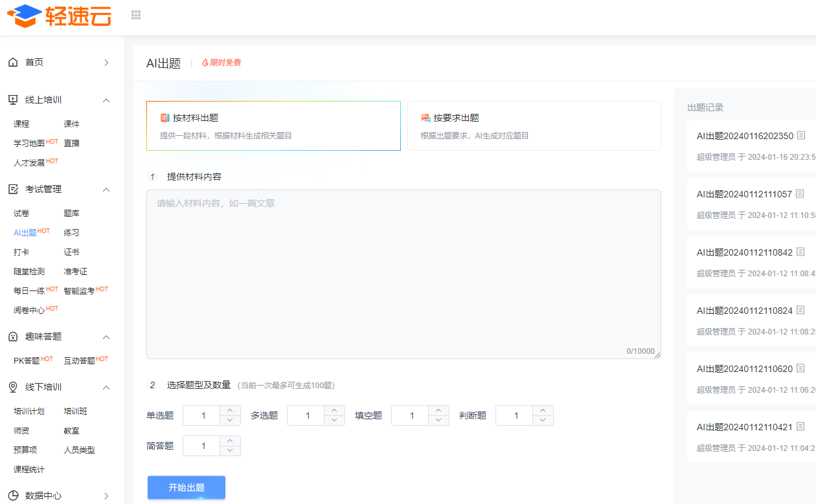
Task: Increase 单选题 count with up arrow
Action: pos(230,410)
